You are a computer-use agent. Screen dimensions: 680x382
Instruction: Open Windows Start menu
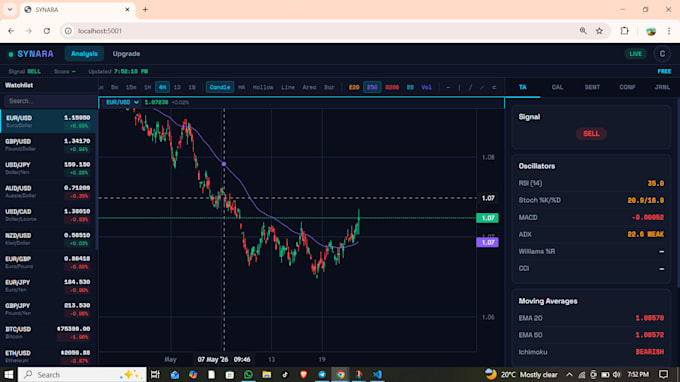[x=8, y=374]
